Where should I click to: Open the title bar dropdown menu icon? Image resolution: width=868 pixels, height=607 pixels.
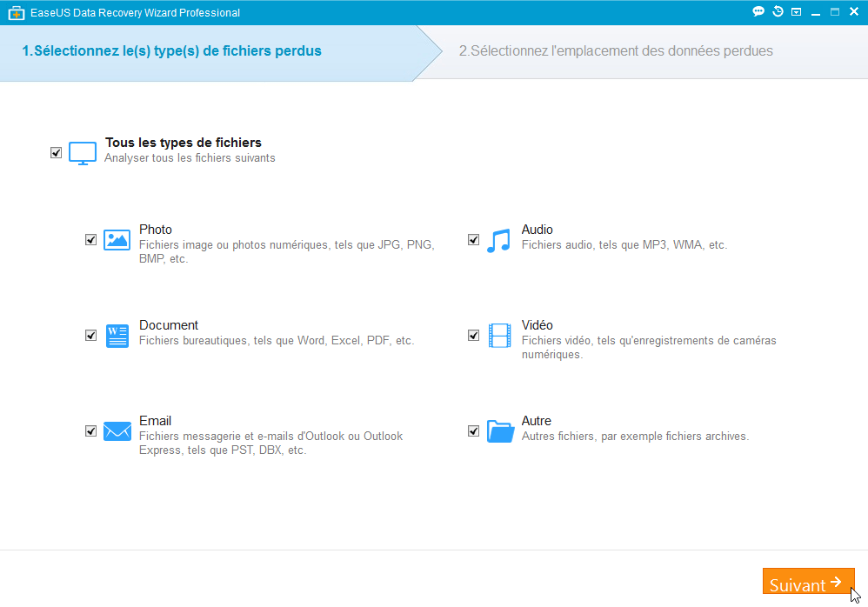(x=796, y=12)
